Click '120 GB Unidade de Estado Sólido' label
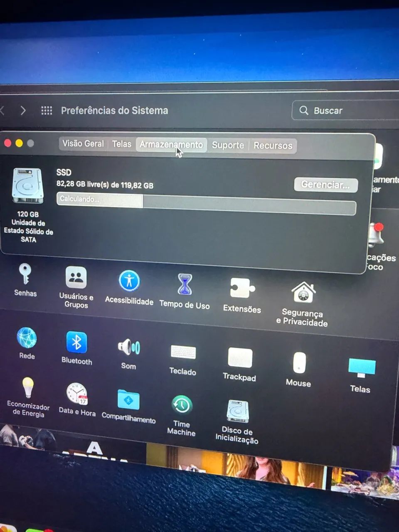This screenshot has height=532, width=399. coord(28,227)
